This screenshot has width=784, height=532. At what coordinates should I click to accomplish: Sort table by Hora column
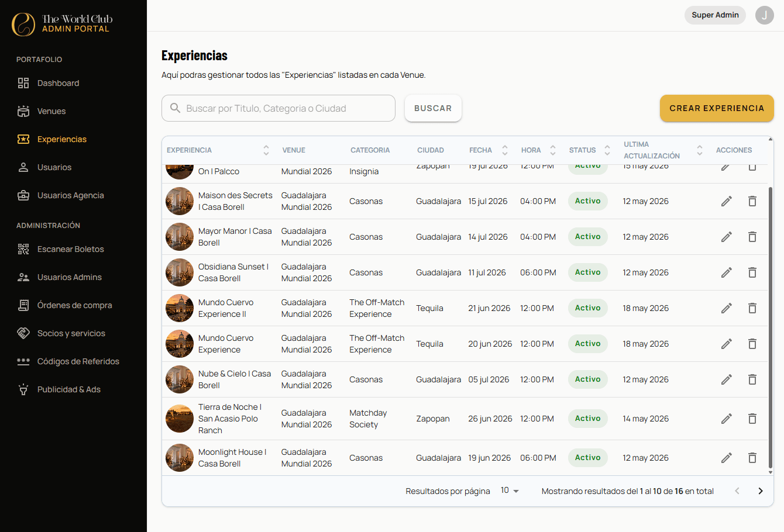(553, 150)
